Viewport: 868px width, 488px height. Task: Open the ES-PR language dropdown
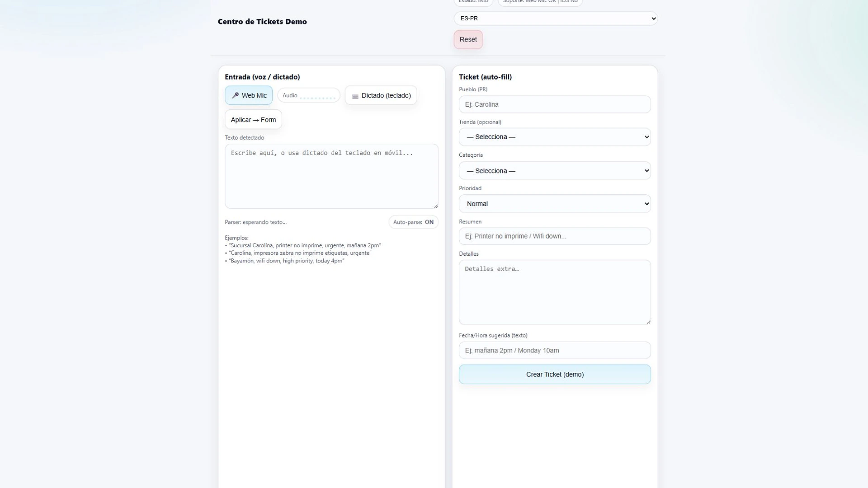556,19
